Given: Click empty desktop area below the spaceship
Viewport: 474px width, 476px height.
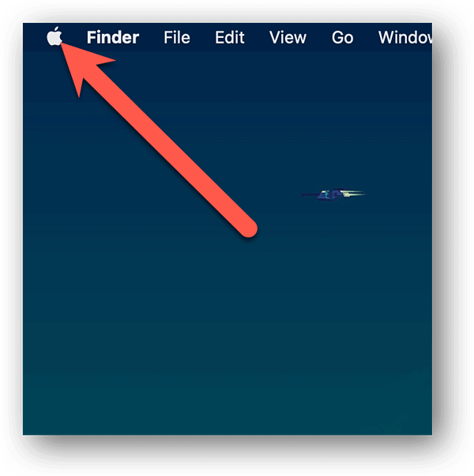Looking at the screenshot, I should [x=333, y=274].
